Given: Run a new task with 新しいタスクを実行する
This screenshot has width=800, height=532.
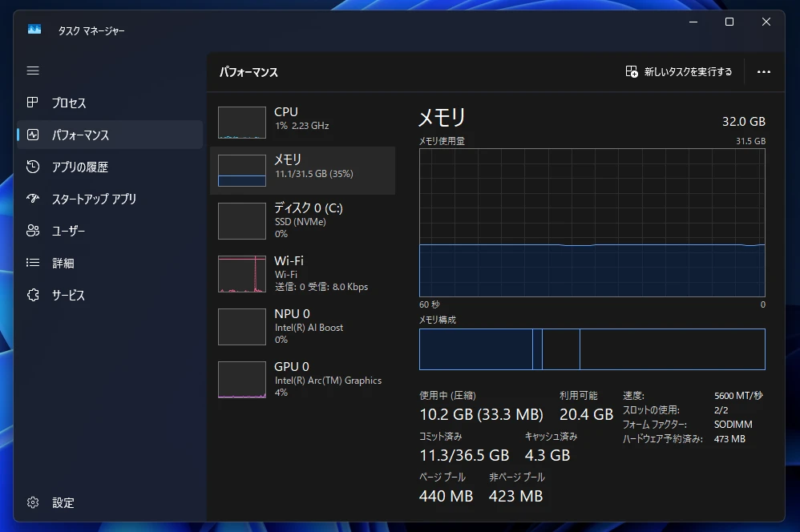Looking at the screenshot, I should [x=679, y=72].
